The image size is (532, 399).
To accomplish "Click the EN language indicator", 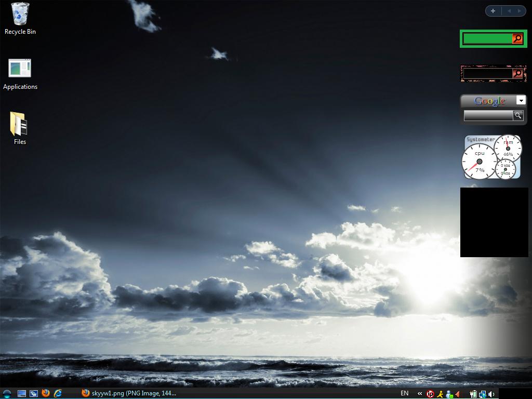I will [404, 393].
